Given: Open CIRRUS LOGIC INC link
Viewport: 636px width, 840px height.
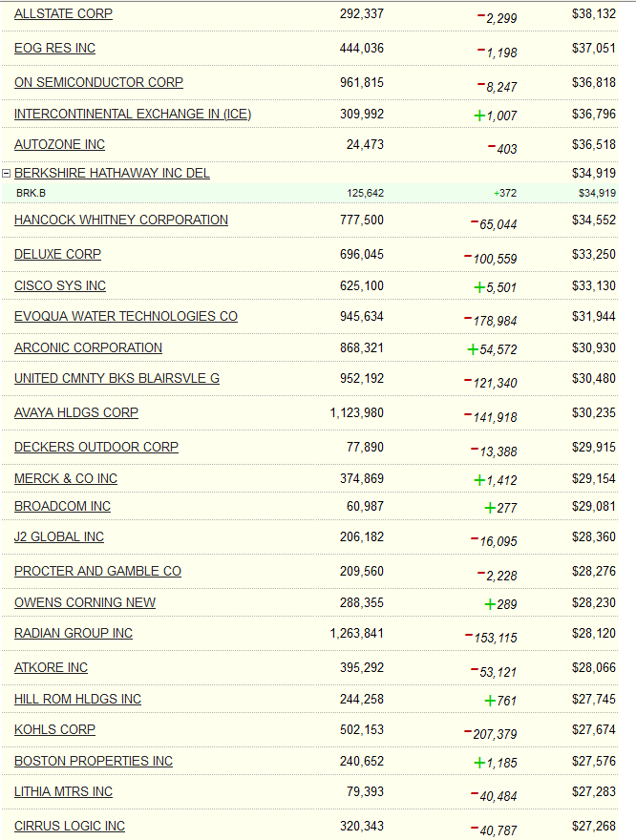Looking at the screenshot, I should 70,827.
